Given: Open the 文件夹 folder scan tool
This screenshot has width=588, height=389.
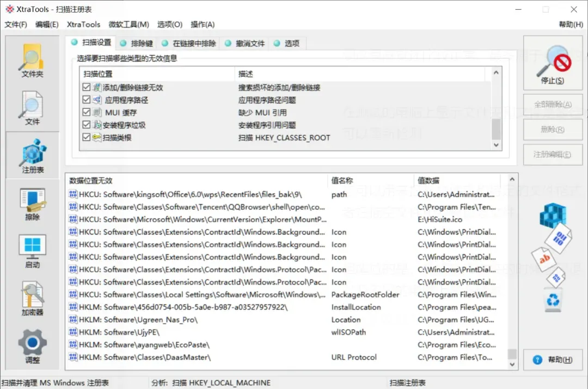Looking at the screenshot, I should click(x=32, y=60).
